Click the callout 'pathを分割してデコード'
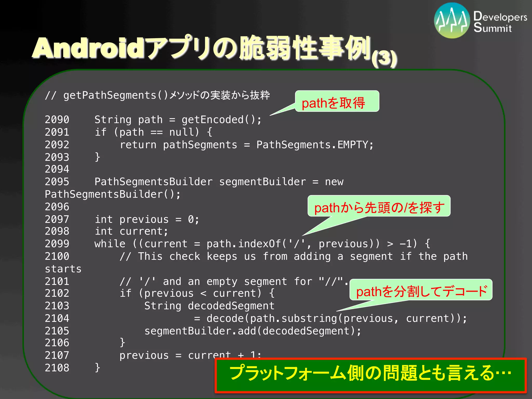The width and height of the screenshot is (532, 399). click(x=421, y=290)
